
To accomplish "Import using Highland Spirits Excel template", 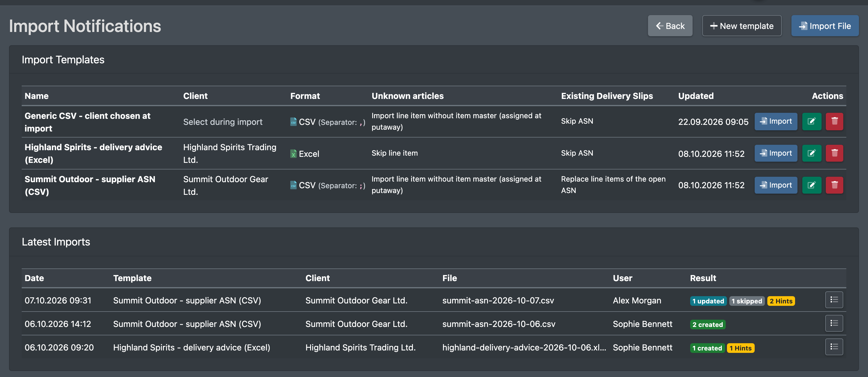I will 776,154.
